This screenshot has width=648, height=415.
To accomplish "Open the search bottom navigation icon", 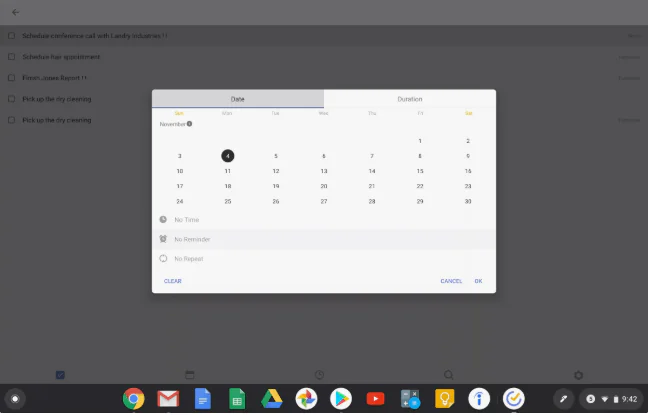I will coord(449,375).
